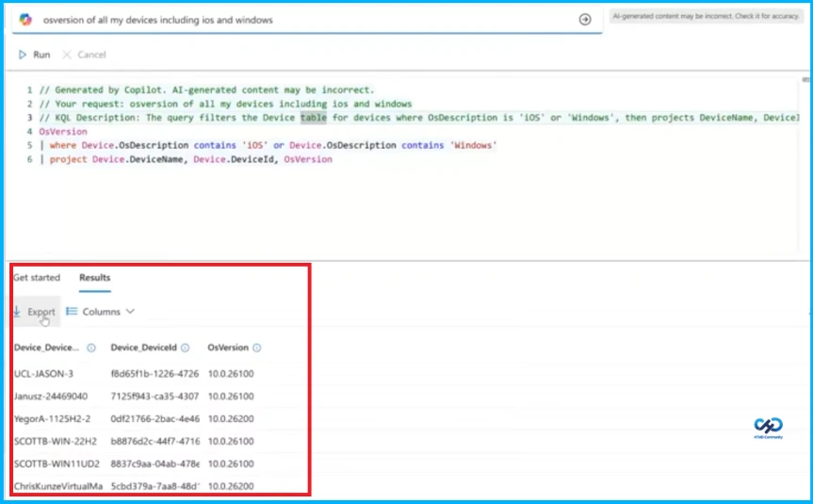
Task: Run the KQL query
Action: pos(34,55)
